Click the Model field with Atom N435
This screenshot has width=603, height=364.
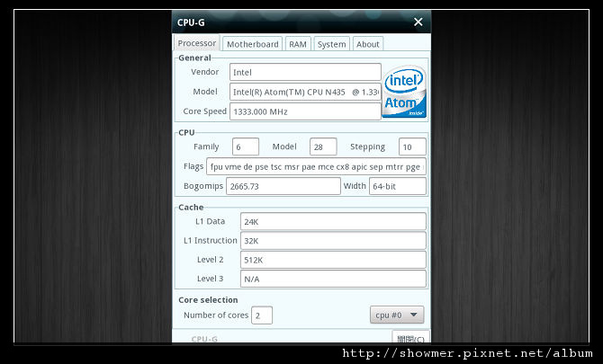coord(305,92)
